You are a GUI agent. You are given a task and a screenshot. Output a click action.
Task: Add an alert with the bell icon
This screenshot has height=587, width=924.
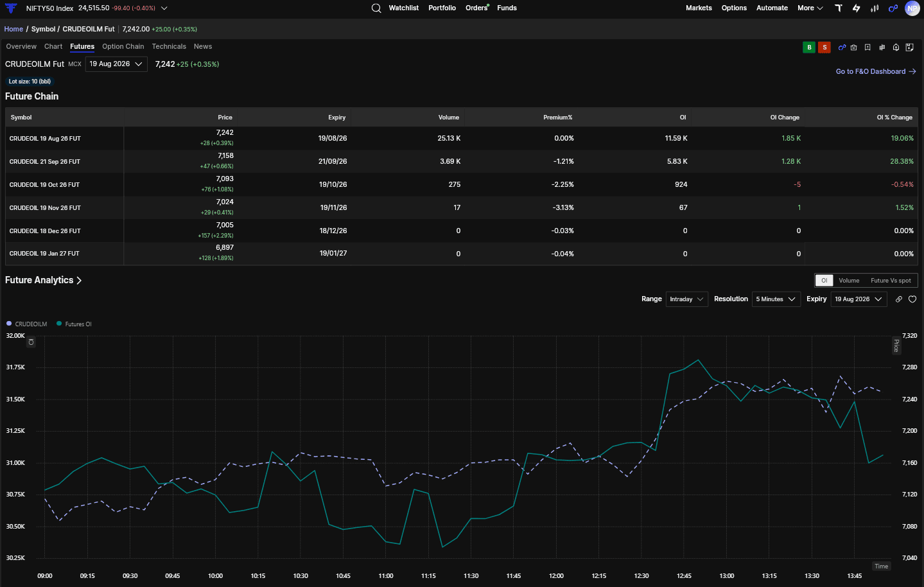point(896,48)
